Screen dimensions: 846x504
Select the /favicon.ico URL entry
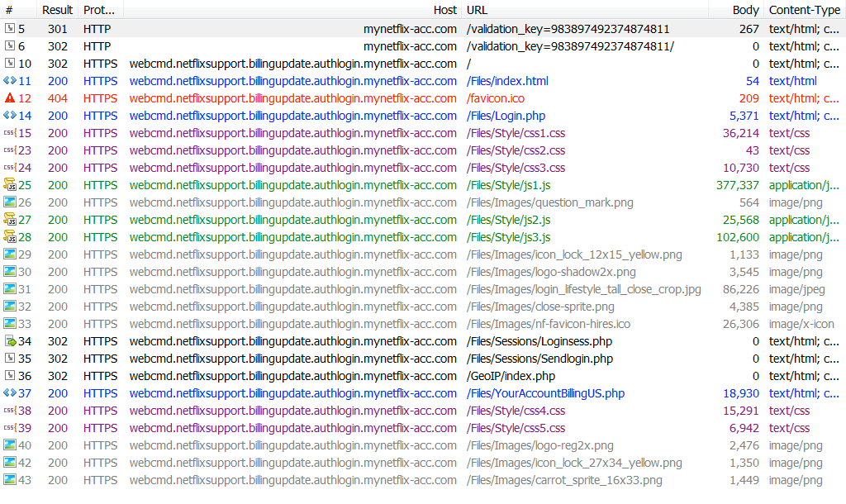tap(496, 98)
